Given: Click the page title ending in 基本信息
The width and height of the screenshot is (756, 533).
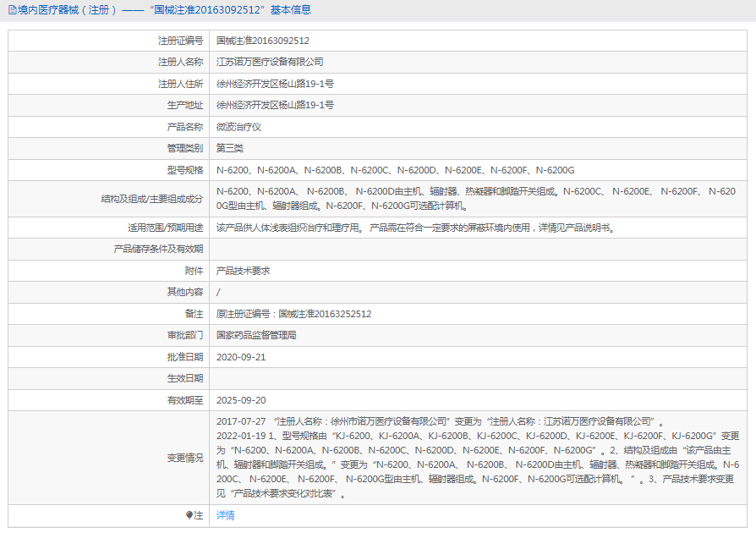Looking at the screenshot, I should [164, 10].
